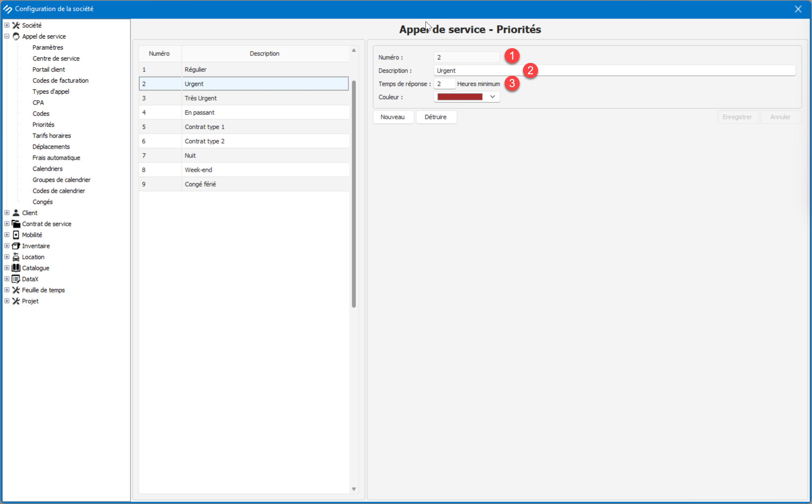Screen dimensions: 812x504
Task: Open Tarifs horaires in the tree
Action: tap(51, 136)
